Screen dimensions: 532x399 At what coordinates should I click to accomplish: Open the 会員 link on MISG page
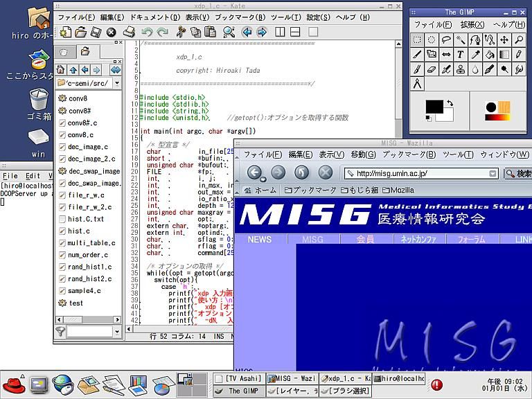(366, 240)
